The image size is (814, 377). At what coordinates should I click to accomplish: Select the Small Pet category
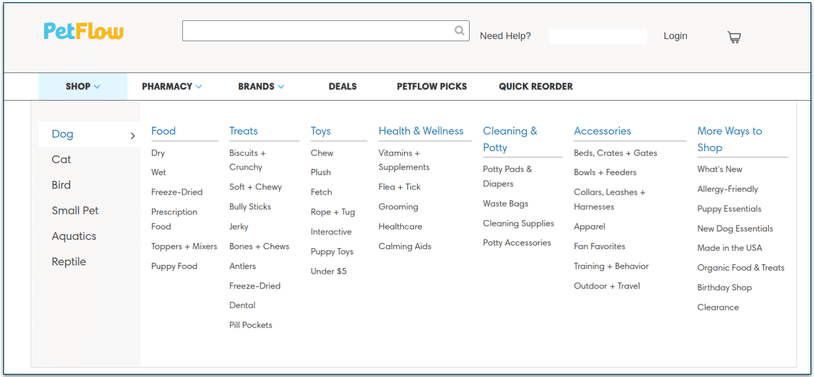click(x=75, y=210)
